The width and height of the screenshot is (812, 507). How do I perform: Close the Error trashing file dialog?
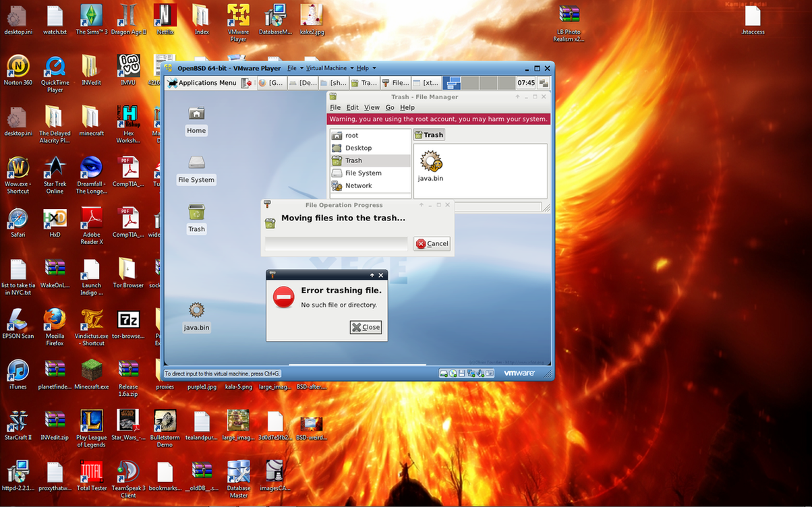click(366, 327)
